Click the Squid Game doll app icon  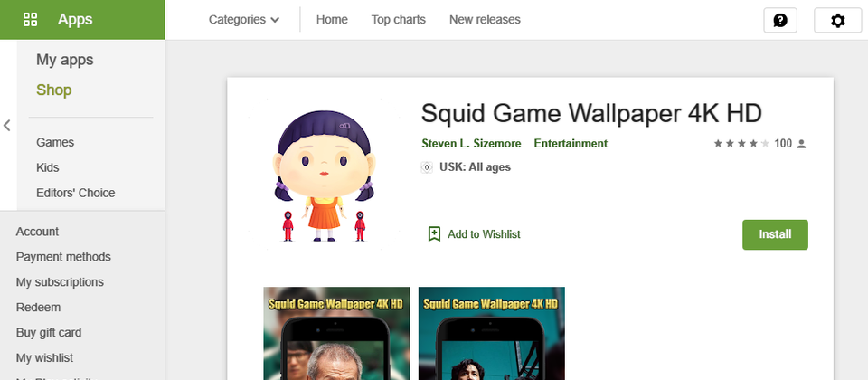click(324, 175)
